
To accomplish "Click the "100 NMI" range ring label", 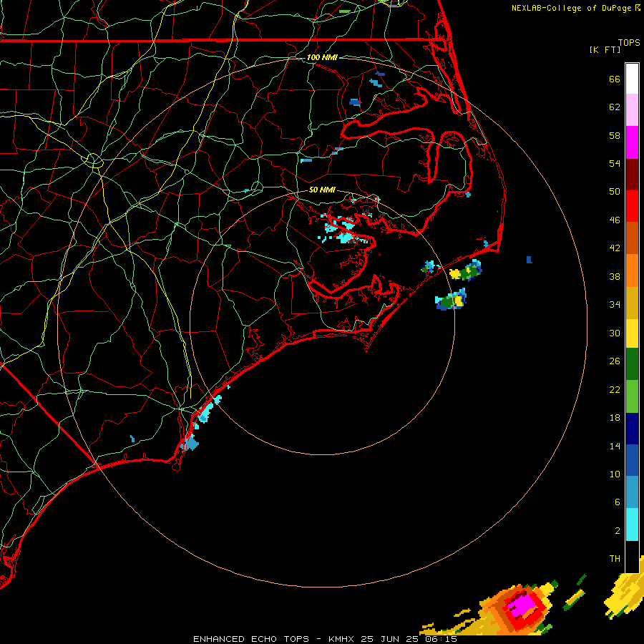I will click(322, 57).
